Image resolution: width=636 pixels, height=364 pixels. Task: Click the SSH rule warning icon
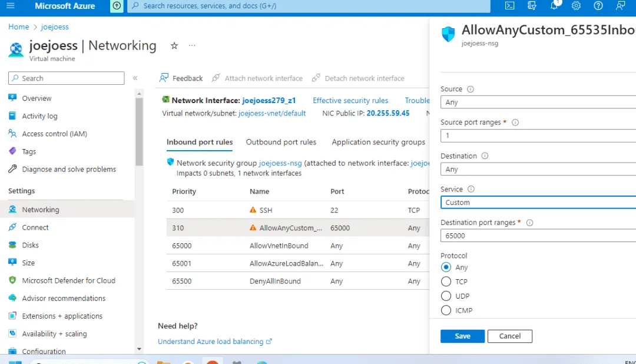[253, 210]
